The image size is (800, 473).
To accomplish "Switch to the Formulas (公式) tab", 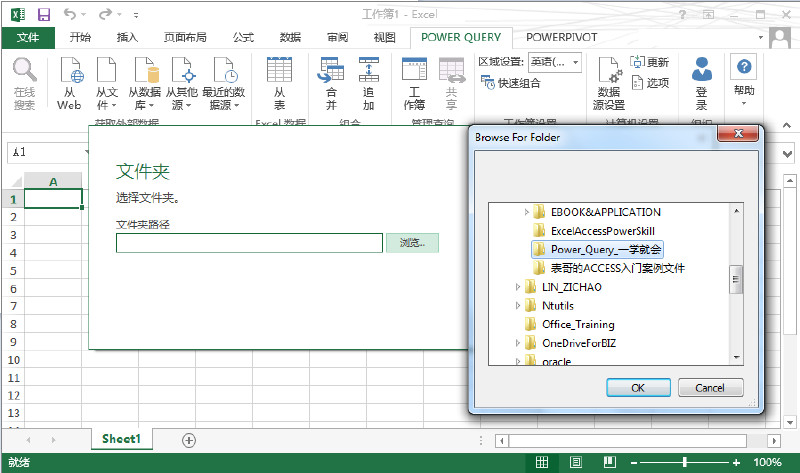I will pyautogui.click(x=243, y=37).
